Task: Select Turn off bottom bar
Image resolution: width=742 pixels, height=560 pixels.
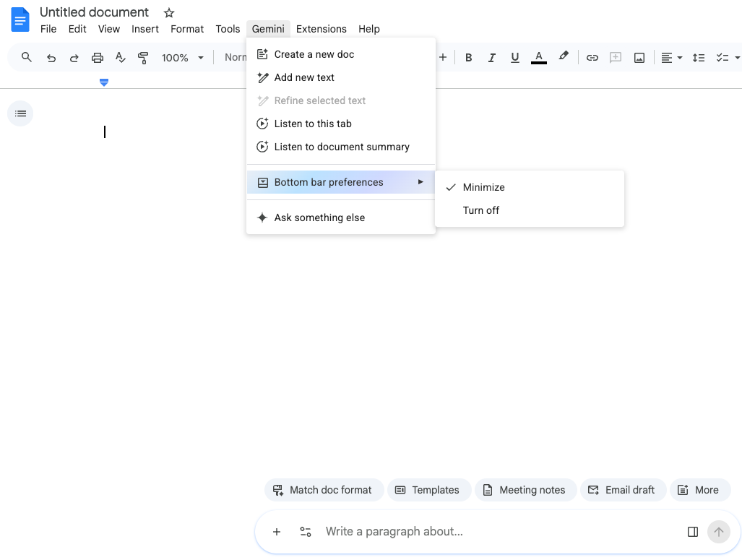Action: 530,211
